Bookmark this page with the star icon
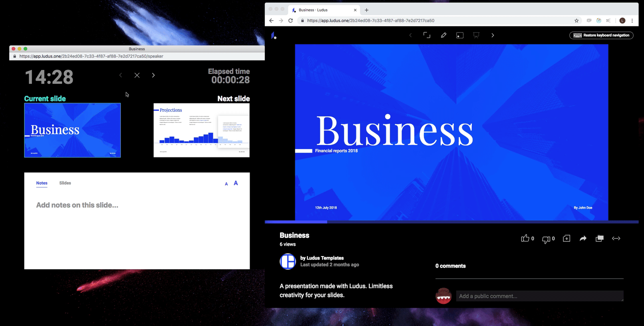The width and height of the screenshot is (644, 326). coord(576,21)
